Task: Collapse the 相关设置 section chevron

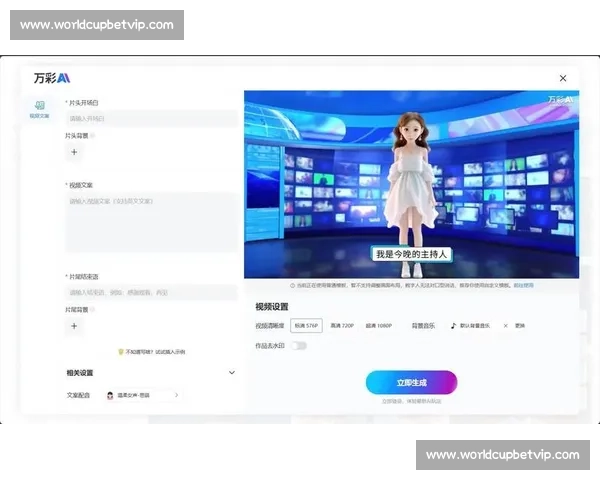Action: click(x=232, y=372)
